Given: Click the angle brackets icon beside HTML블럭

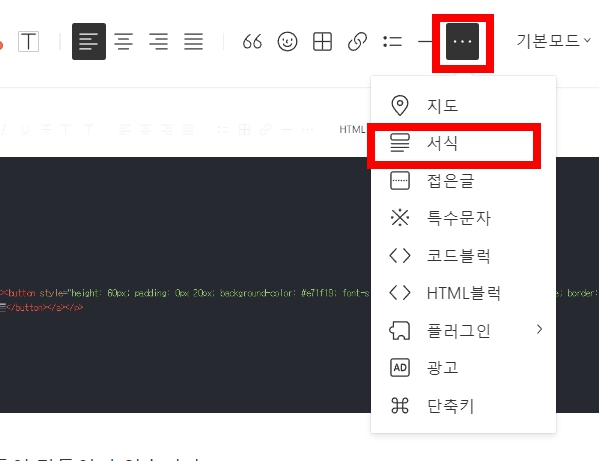Looking at the screenshot, I should 400,293.
